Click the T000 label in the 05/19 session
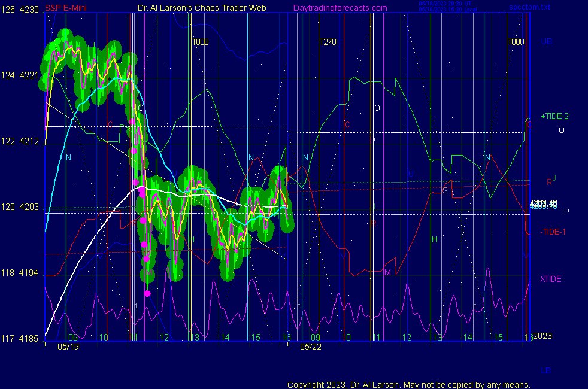This screenshot has height=389, width=588. 200,42
